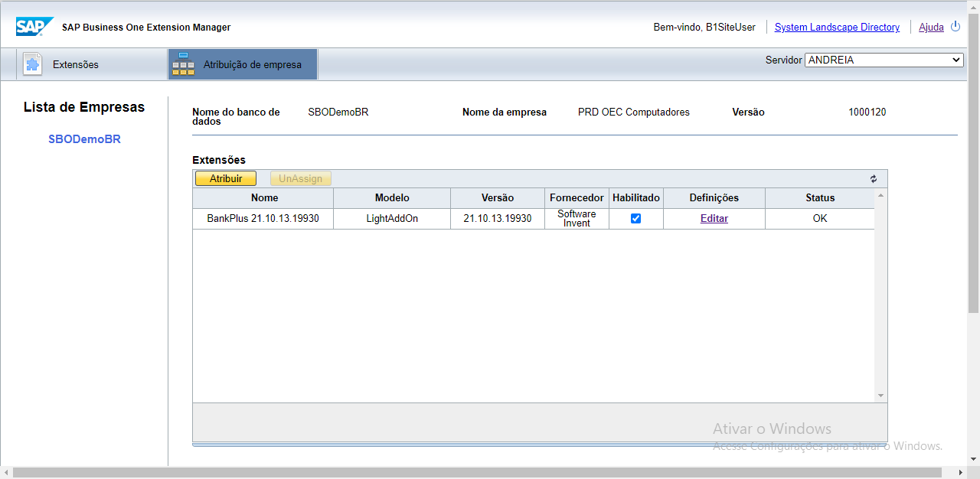This screenshot has width=980, height=479.
Task: Select SBODemoBR in Lista de Empresas
Action: pyautogui.click(x=84, y=139)
